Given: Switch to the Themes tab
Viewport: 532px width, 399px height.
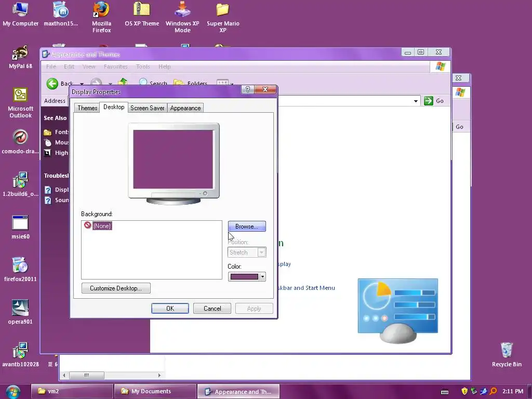Looking at the screenshot, I should [87, 108].
